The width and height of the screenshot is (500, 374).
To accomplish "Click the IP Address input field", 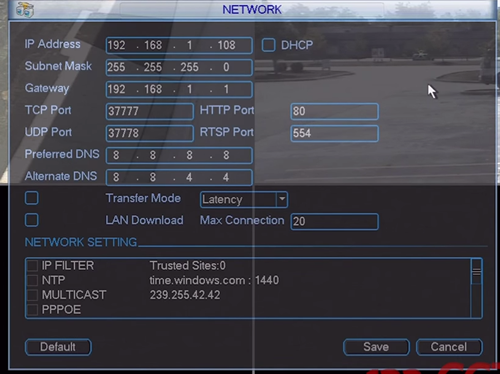I will (x=179, y=45).
